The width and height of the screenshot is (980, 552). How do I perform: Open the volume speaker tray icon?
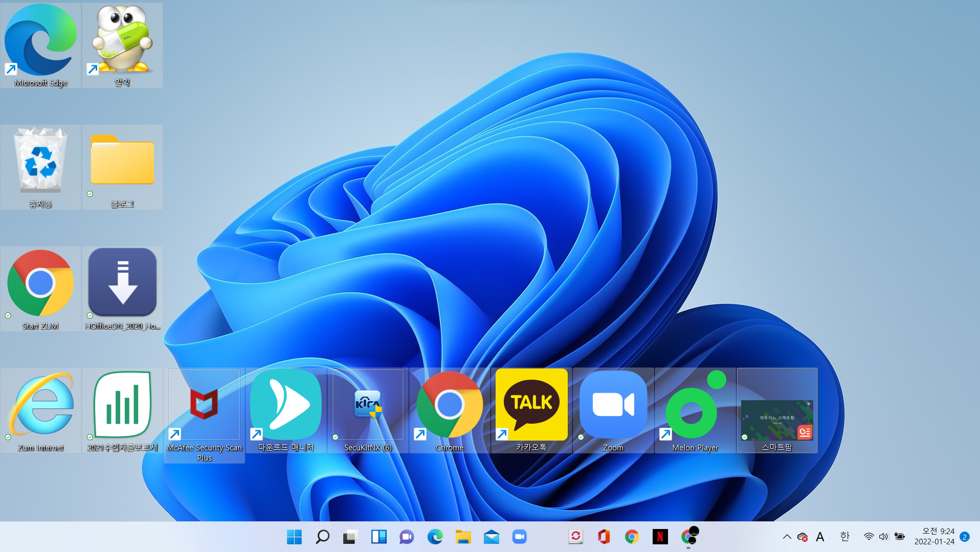tap(883, 537)
